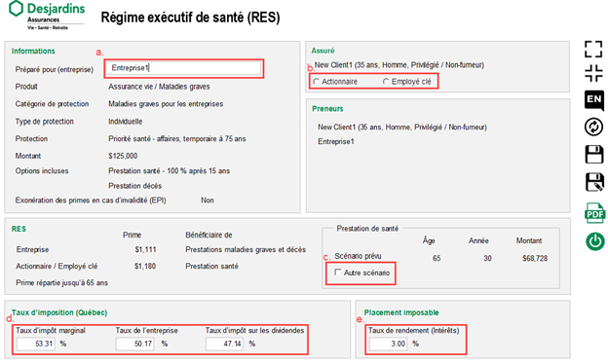Click the Entreprise prime value $1,111
Image resolution: width=608 pixels, height=364 pixels.
pos(145,250)
